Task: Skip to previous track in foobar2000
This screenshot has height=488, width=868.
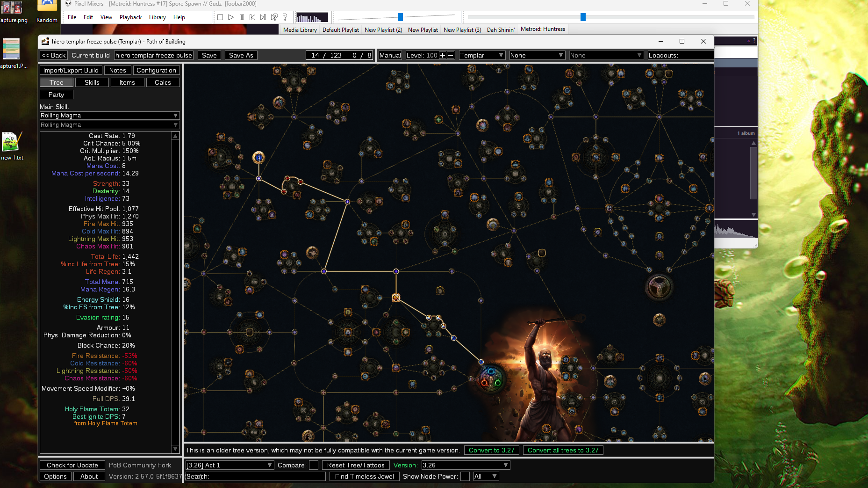Action: coord(252,17)
